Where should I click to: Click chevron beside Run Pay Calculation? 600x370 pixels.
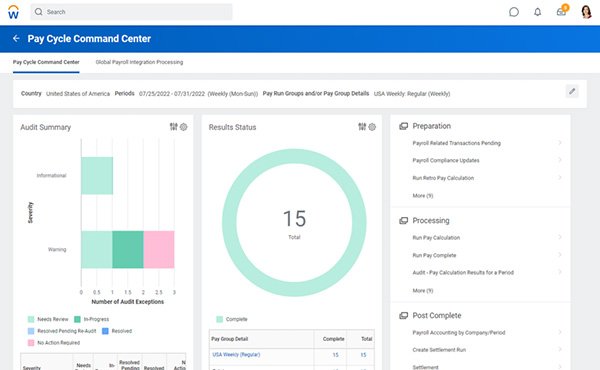point(560,237)
